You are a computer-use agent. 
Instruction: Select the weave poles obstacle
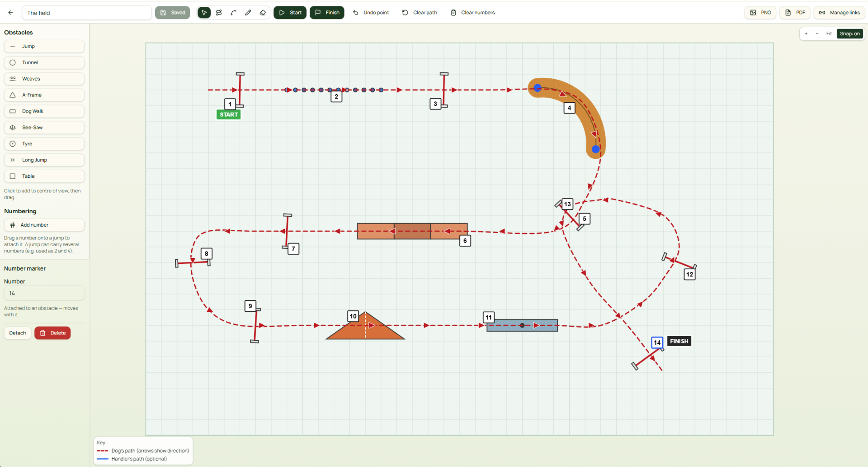[335, 90]
